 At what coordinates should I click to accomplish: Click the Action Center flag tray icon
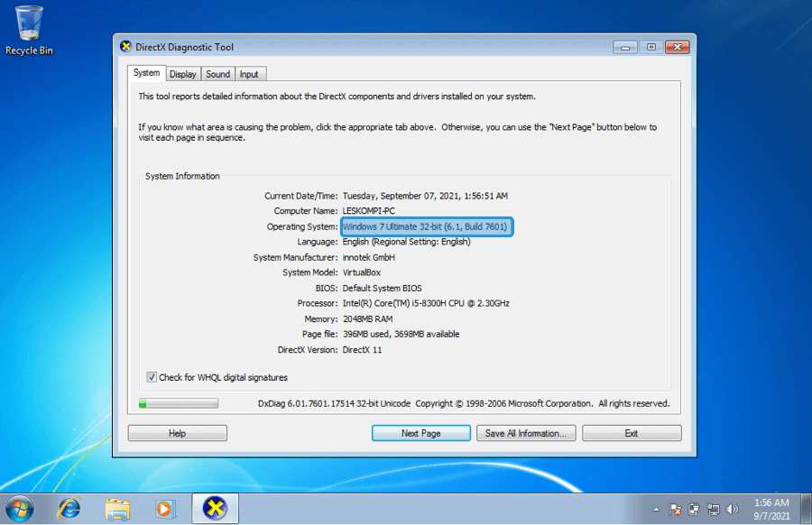pos(675,510)
